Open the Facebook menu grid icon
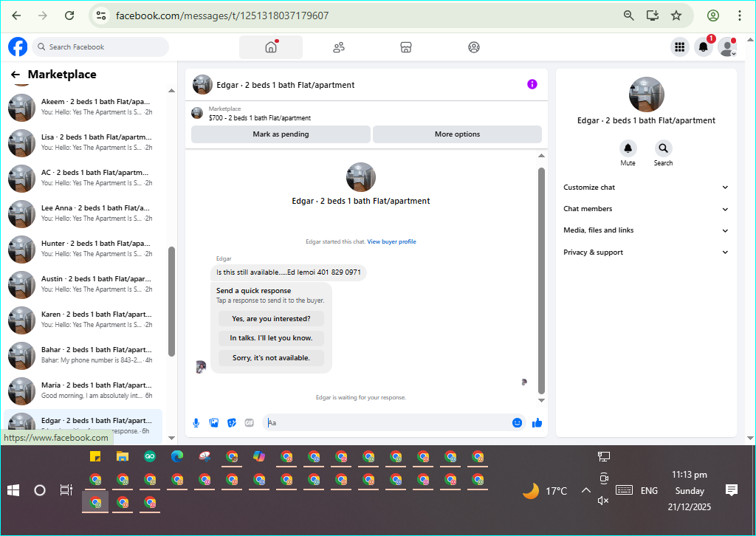 tap(680, 47)
